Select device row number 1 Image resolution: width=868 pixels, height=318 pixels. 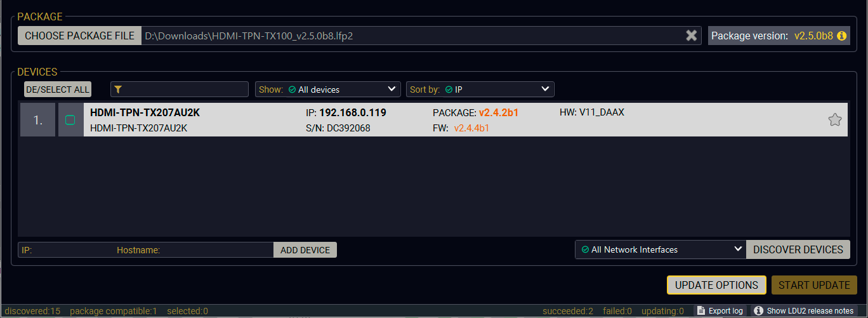434,120
